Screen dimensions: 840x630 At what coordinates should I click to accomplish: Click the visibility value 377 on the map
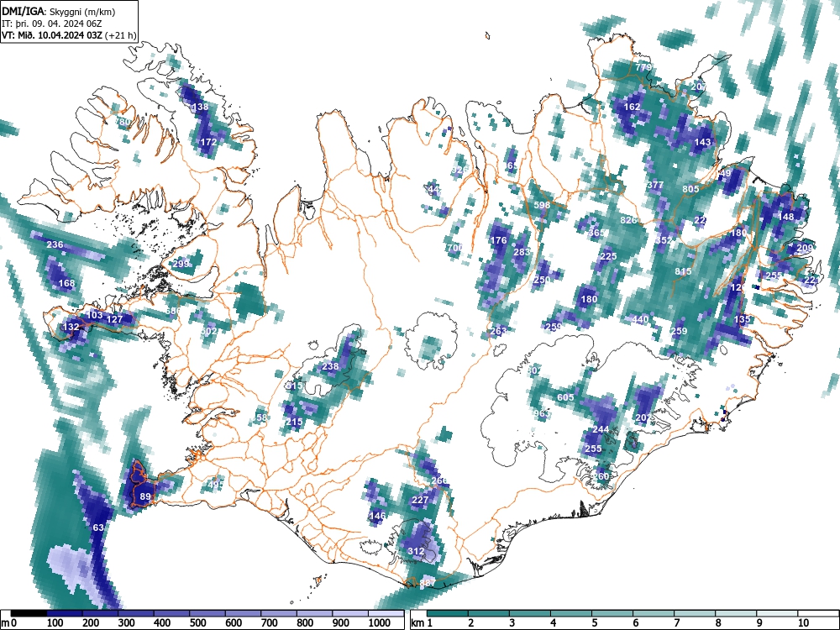(x=656, y=185)
